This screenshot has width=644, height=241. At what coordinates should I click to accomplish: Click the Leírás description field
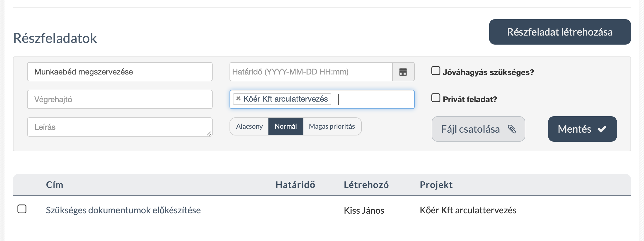click(x=120, y=127)
